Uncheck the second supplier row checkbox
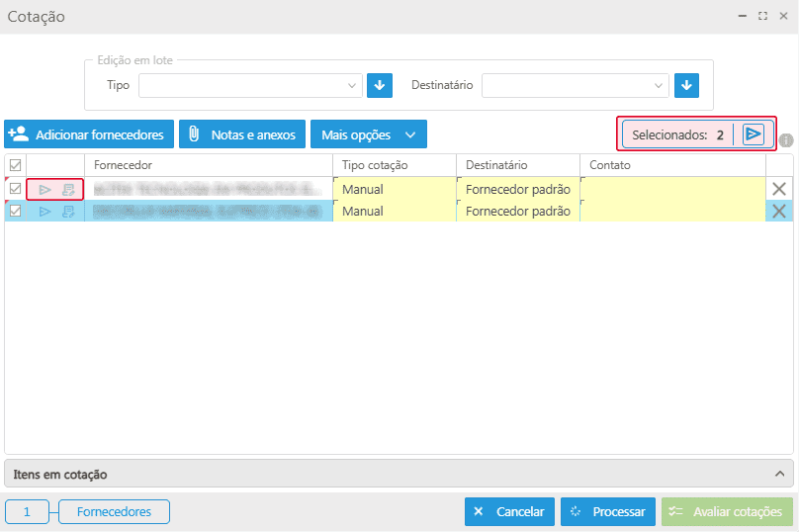The width and height of the screenshot is (799, 532). click(15, 211)
